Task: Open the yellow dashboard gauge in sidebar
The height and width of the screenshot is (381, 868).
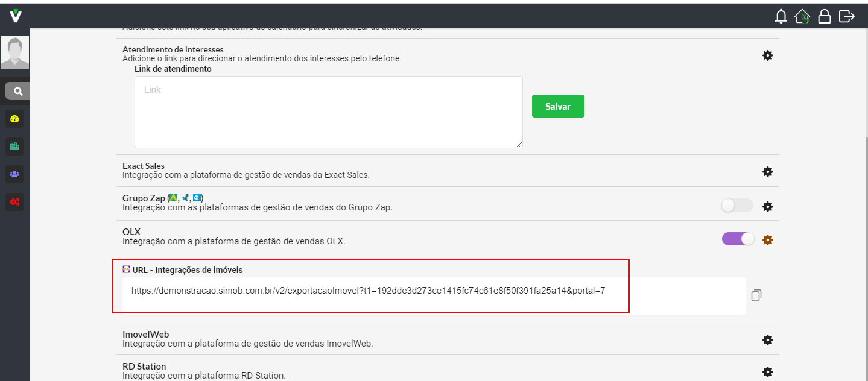Action: [15, 119]
